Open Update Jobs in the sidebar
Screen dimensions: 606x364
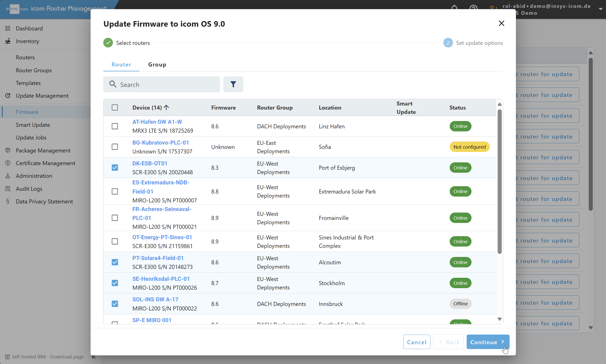31,137
